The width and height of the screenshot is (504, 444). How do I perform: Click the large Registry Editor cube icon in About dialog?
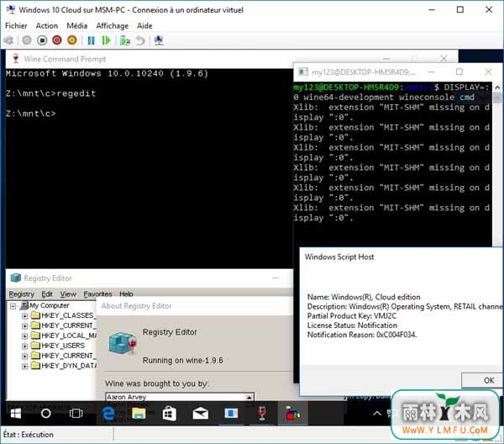click(123, 343)
